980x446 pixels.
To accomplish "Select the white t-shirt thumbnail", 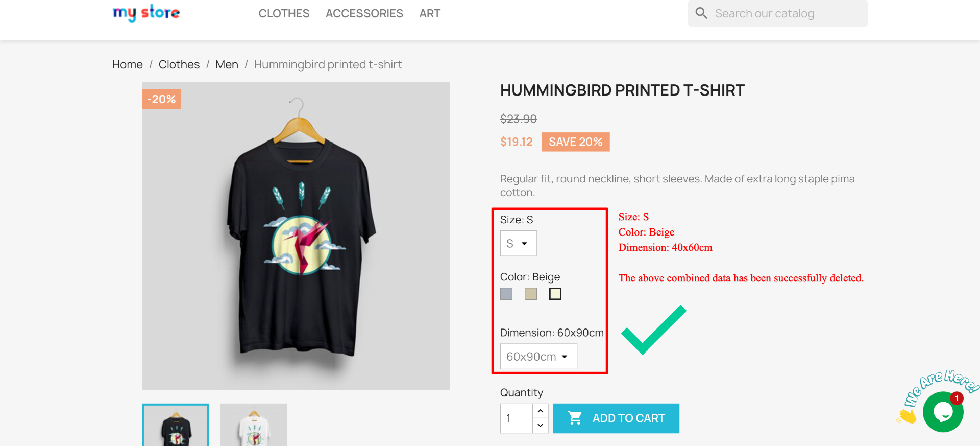I will pos(253,425).
